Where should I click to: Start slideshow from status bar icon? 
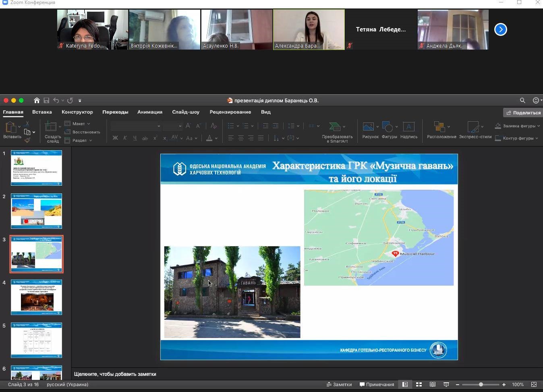pyautogui.click(x=446, y=384)
